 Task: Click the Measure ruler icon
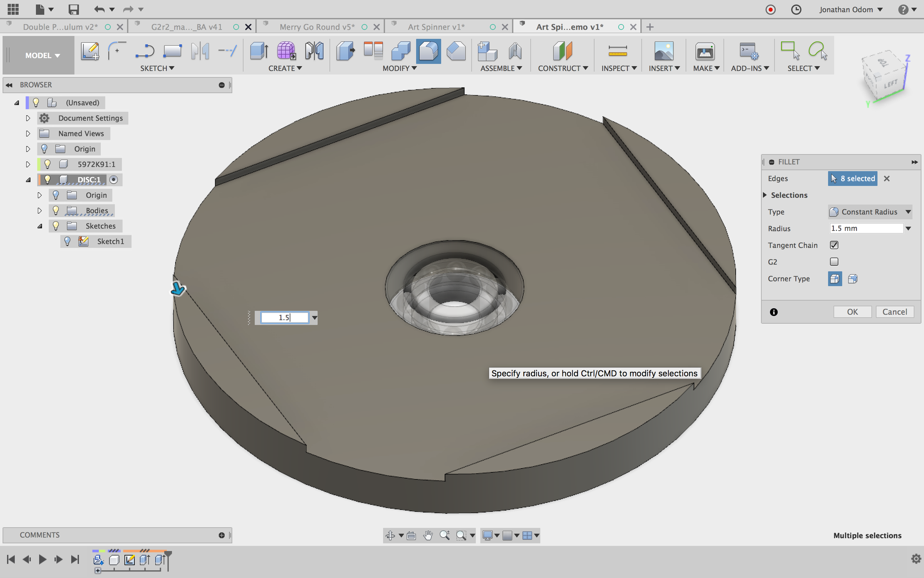click(618, 51)
